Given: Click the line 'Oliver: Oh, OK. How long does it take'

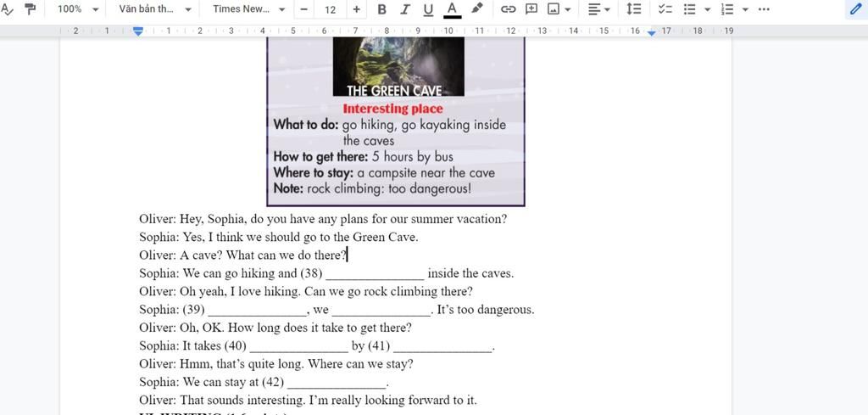Looking at the screenshot, I should click(275, 328).
